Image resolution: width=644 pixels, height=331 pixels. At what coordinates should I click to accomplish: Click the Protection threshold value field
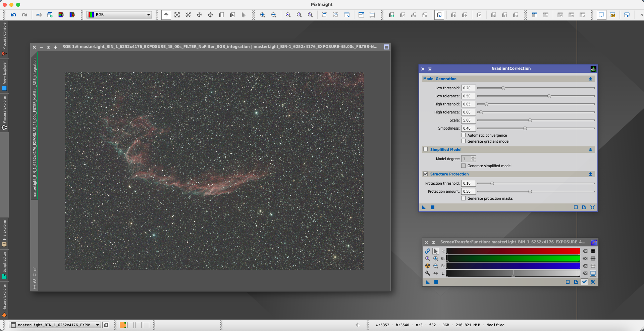(468, 183)
